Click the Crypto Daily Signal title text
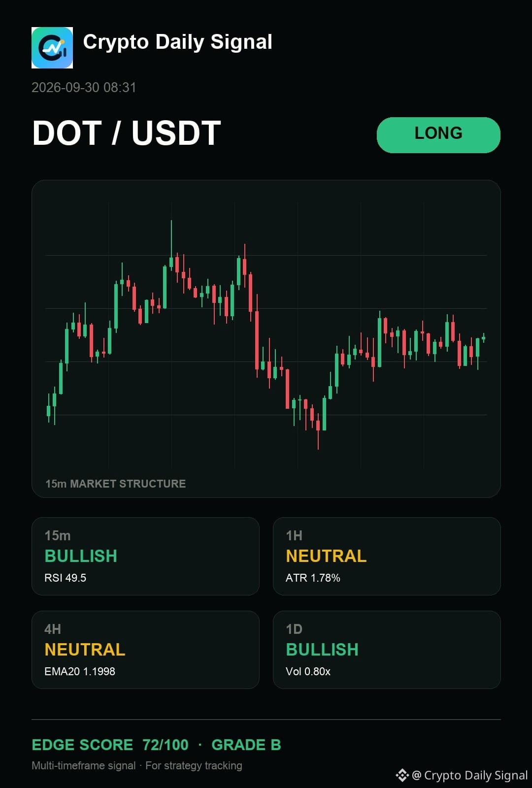 [178, 42]
